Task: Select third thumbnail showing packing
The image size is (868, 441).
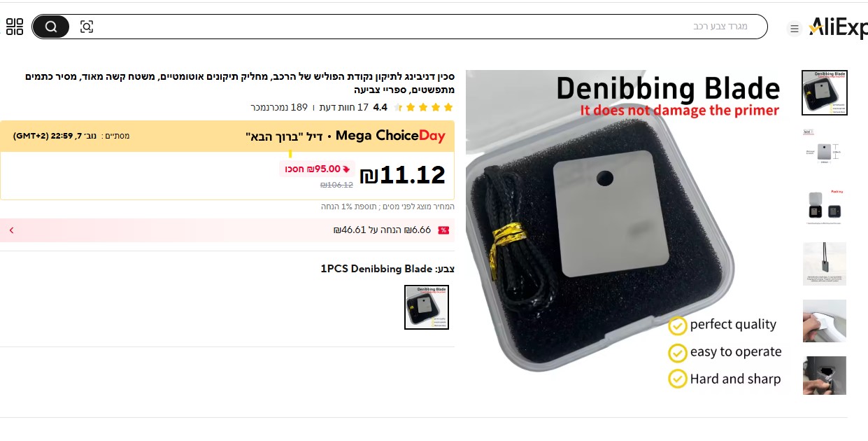Action: (825, 206)
